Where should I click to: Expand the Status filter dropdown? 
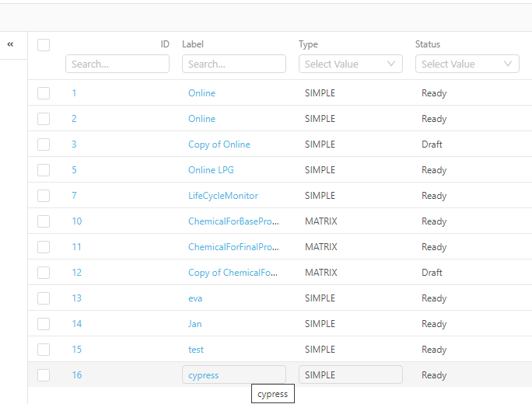pyautogui.click(x=467, y=64)
